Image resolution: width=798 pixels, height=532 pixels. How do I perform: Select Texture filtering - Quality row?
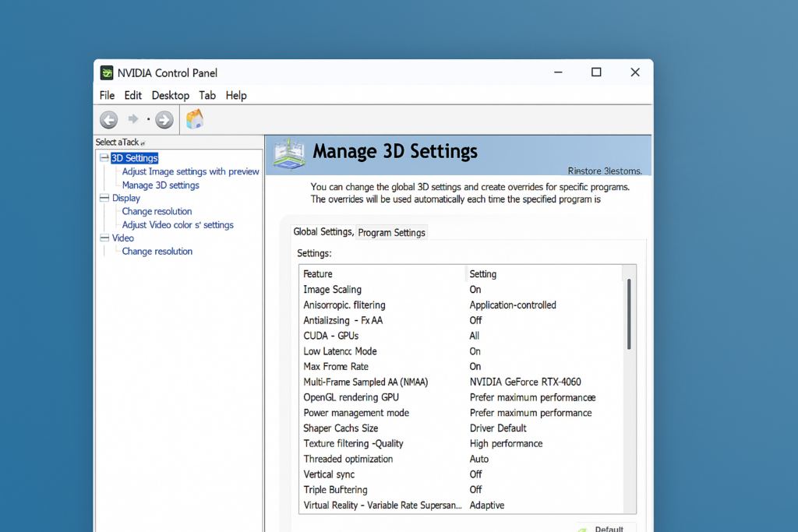(461, 443)
